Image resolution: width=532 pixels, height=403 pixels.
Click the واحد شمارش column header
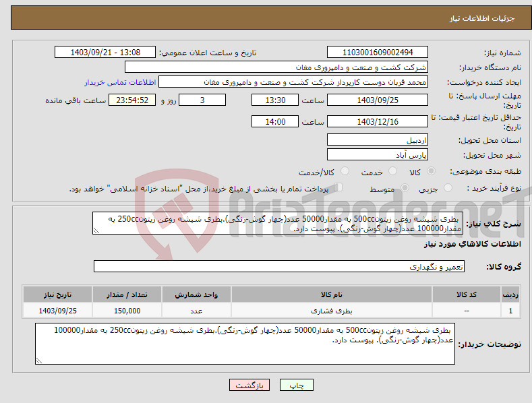coord(196,294)
